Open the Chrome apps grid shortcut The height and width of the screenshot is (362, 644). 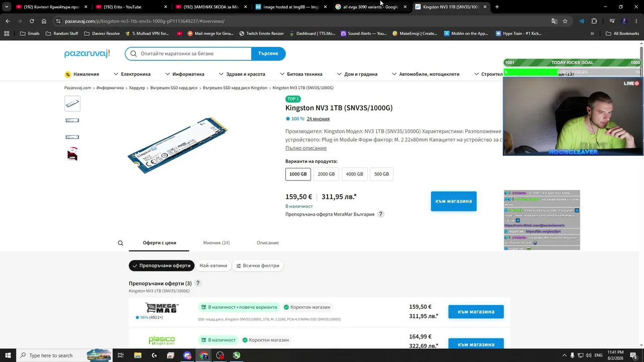tap(7, 34)
